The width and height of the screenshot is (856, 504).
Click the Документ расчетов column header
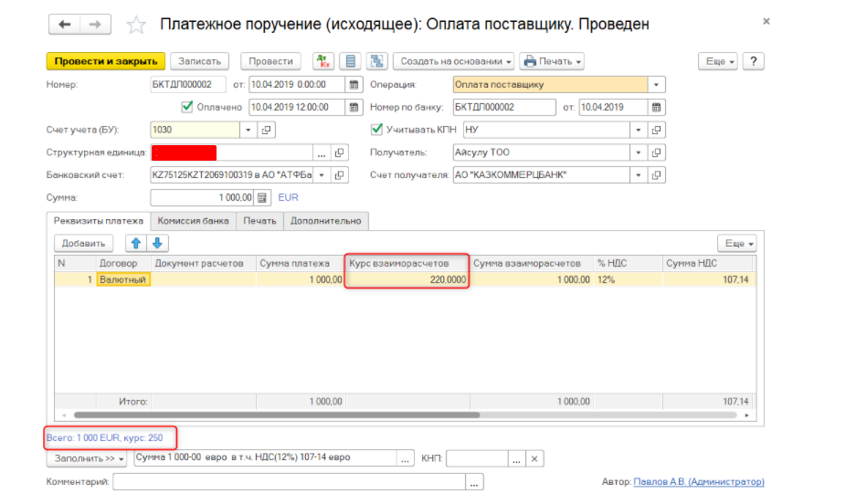click(203, 263)
